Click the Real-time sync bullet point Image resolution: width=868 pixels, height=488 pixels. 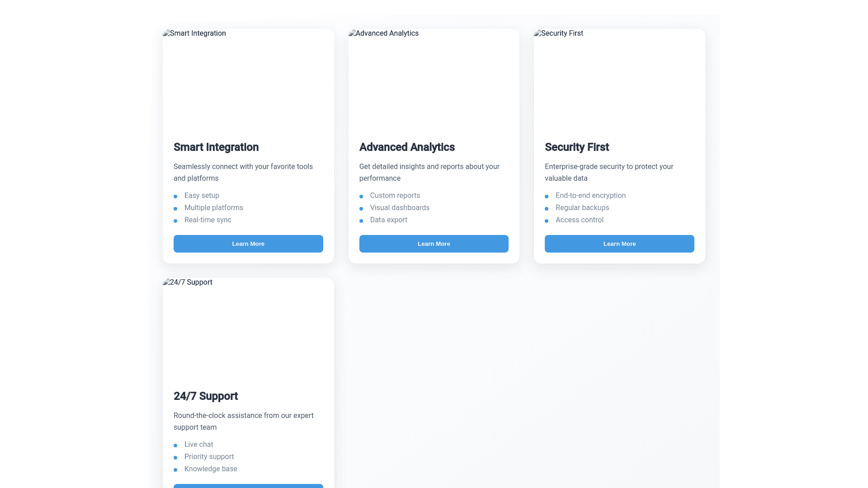pos(175,221)
